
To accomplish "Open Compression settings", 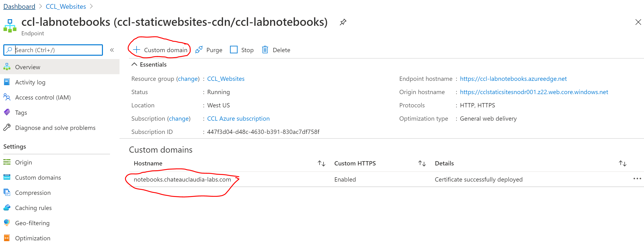I will (x=33, y=193).
